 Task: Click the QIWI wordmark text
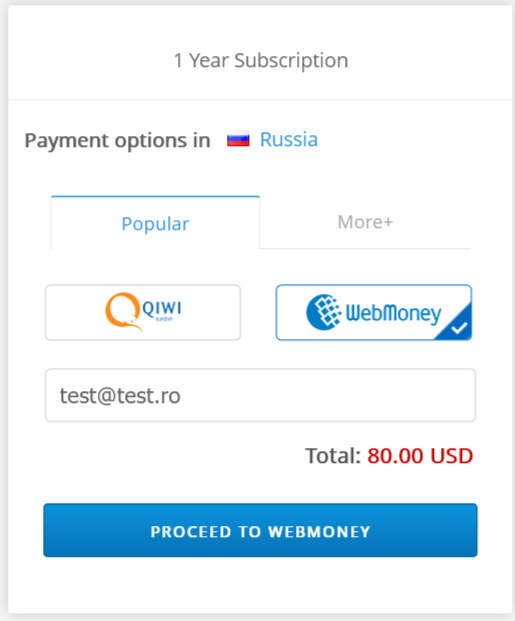coord(162,309)
